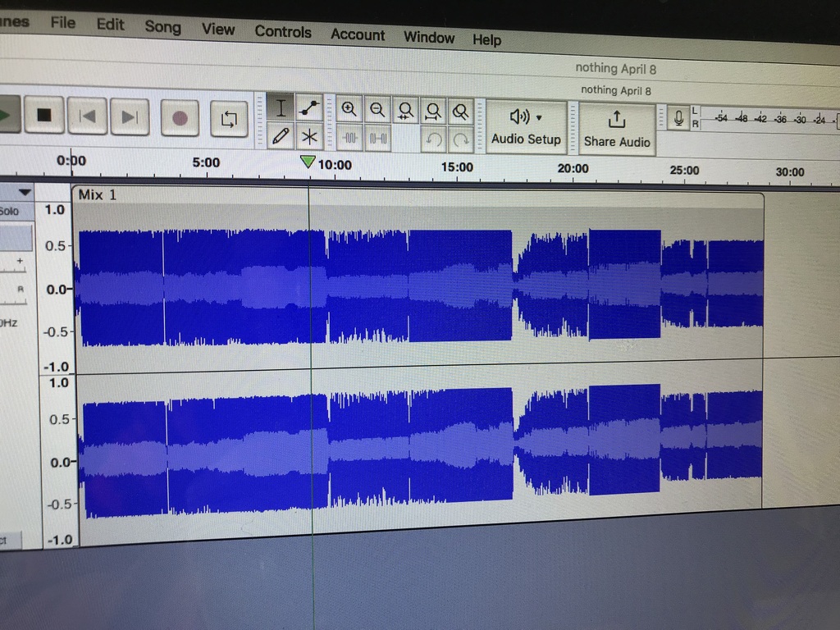Toggle the Loop playback button
840x630 pixels.
pos(230,118)
